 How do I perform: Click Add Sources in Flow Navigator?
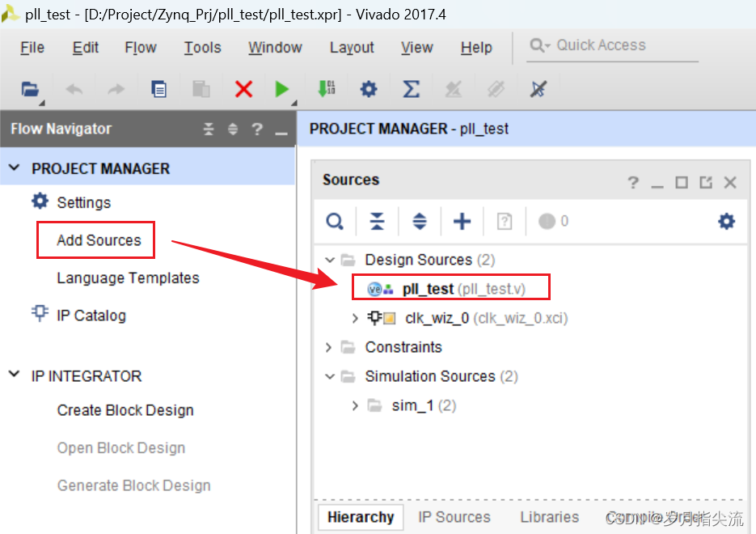click(99, 240)
